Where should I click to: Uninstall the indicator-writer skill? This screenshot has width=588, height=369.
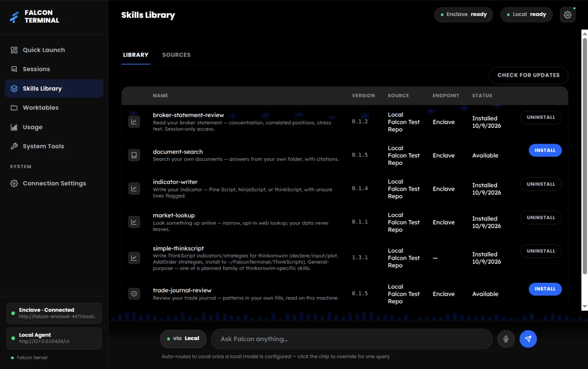pyautogui.click(x=541, y=184)
